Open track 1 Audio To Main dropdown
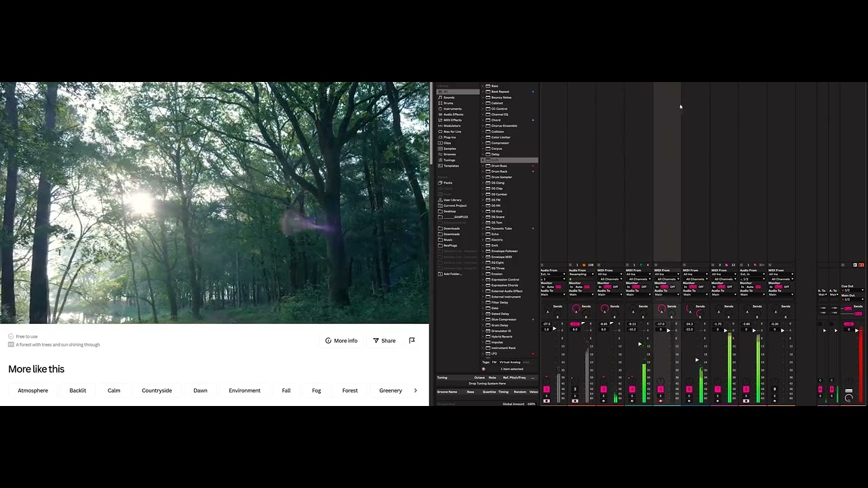Viewport: 868px width, 488px height. pos(553,294)
